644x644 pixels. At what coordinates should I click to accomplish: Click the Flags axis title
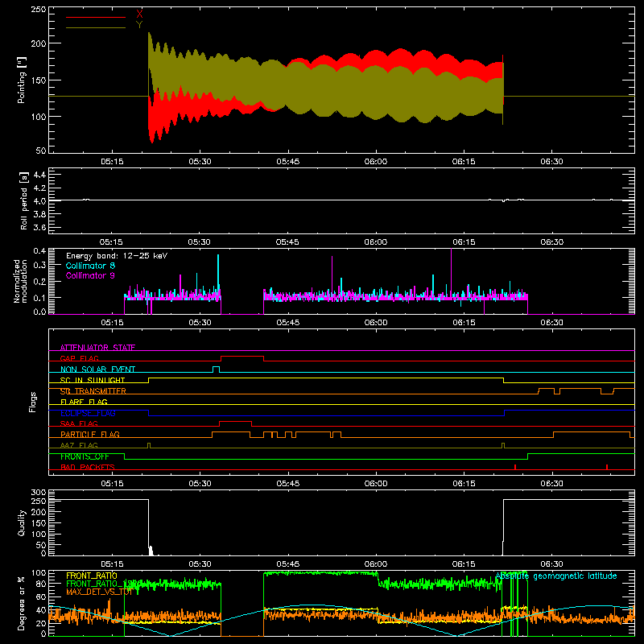(33, 402)
